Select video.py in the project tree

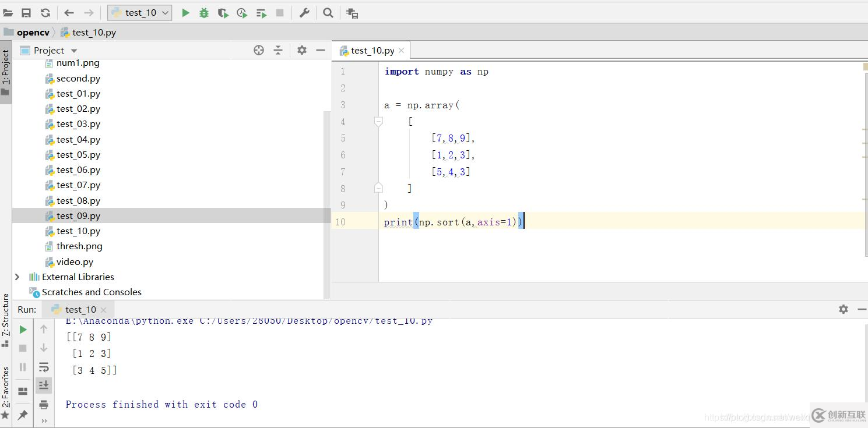[75, 262]
